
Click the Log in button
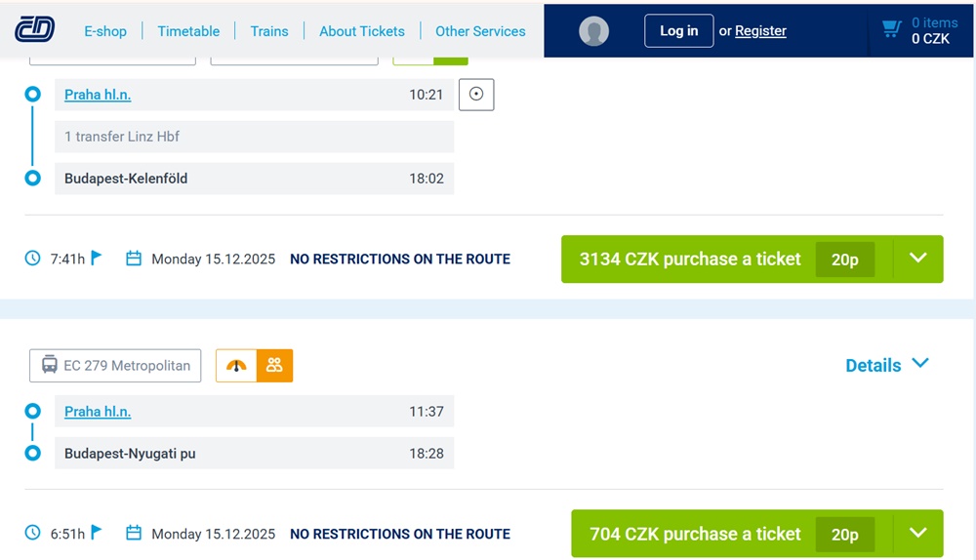coord(678,30)
